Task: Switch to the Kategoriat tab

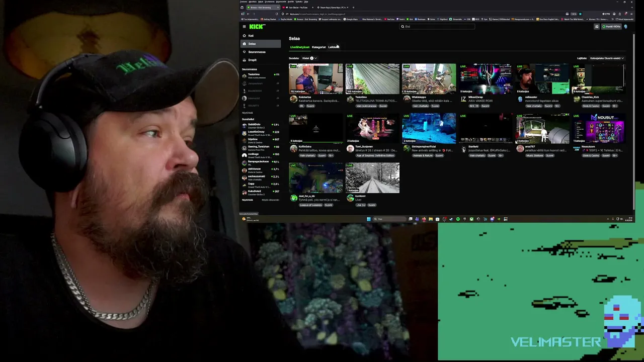Action: point(318,47)
